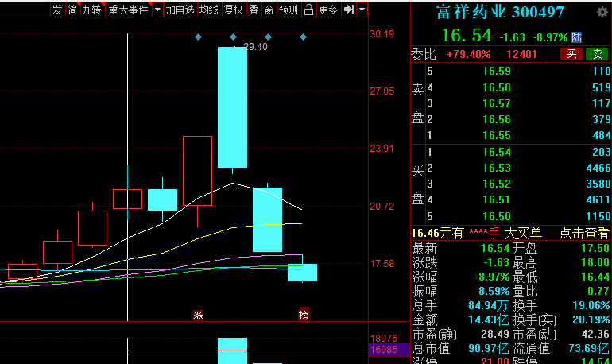The height and width of the screenshot is (364, 612).
Task: Select buy level 3 price 16.52
Action: [x=497, y=184]
